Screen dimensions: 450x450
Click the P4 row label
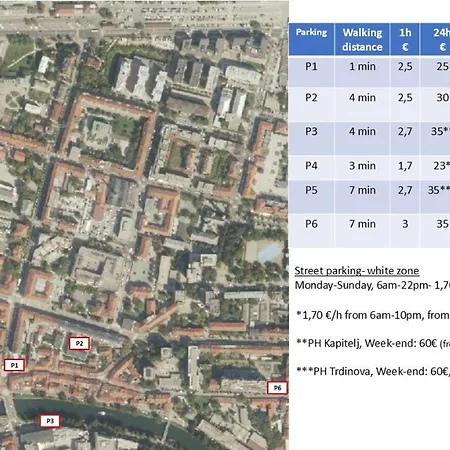click(311, 166)
